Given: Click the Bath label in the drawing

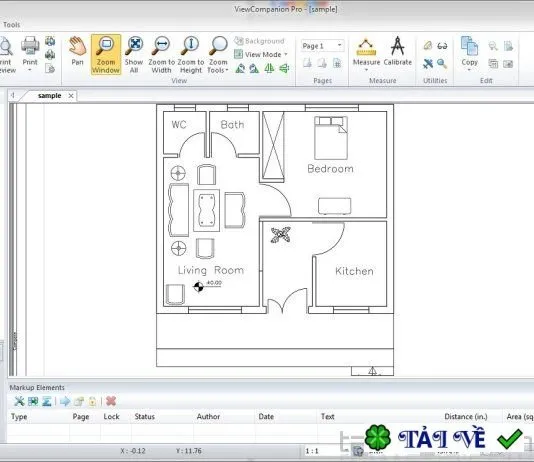Looking at the screenshot, I should [x=232, y=125].
